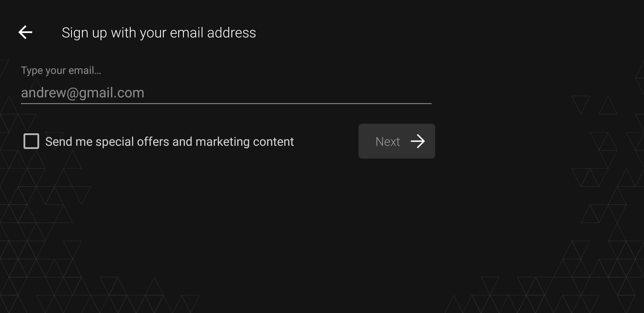644x313 pixels.
Task: Click the 'Type your email...' field label
Action: pyautogui.click(x=61, y=70)
